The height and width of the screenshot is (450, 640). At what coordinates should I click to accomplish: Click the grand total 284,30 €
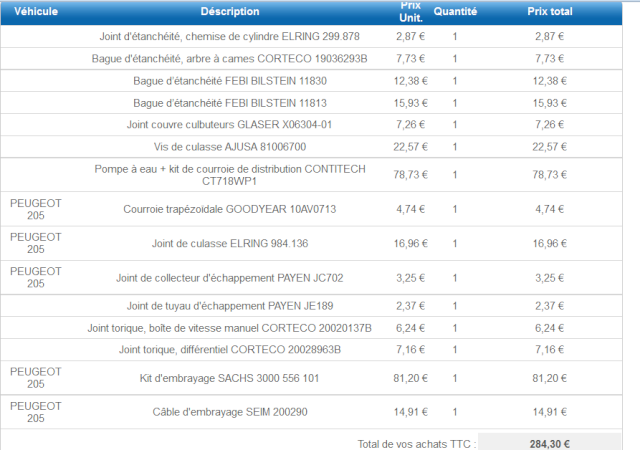pos(549,444)
